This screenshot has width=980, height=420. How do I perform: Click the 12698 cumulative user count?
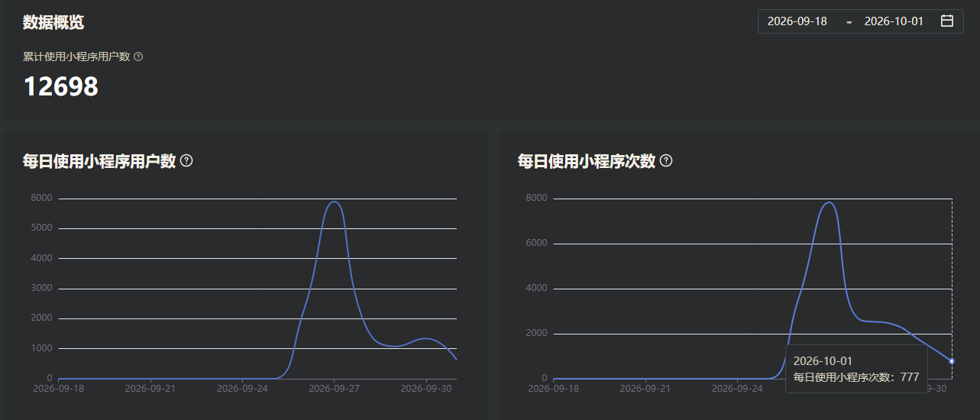(x=61, y=87)
